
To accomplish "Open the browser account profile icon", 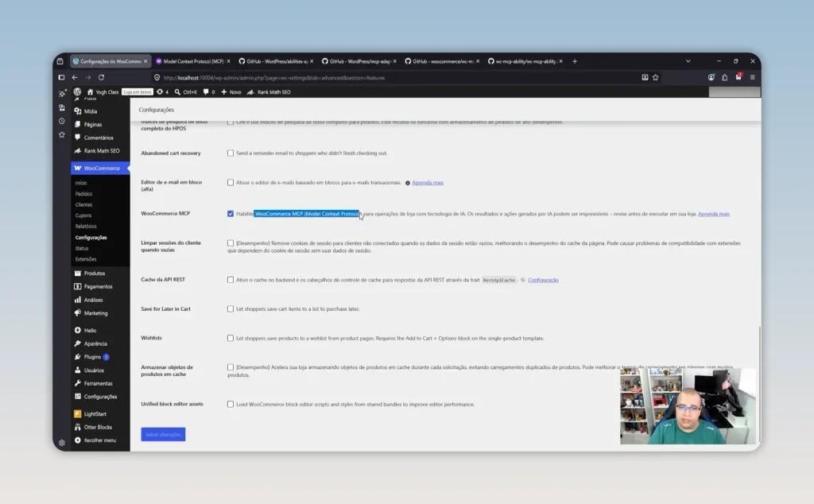I will click(711, 77).
